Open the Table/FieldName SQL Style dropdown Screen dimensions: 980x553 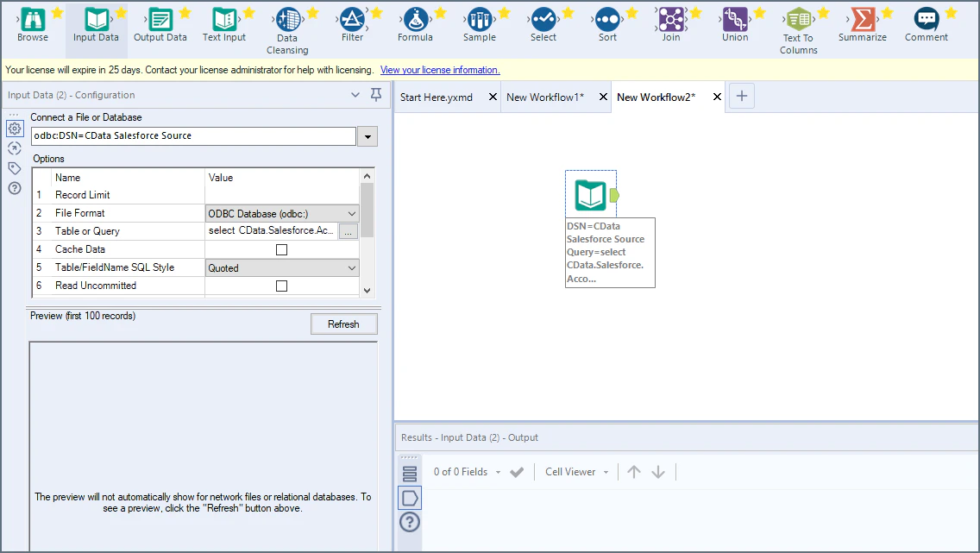coord(352,267)
